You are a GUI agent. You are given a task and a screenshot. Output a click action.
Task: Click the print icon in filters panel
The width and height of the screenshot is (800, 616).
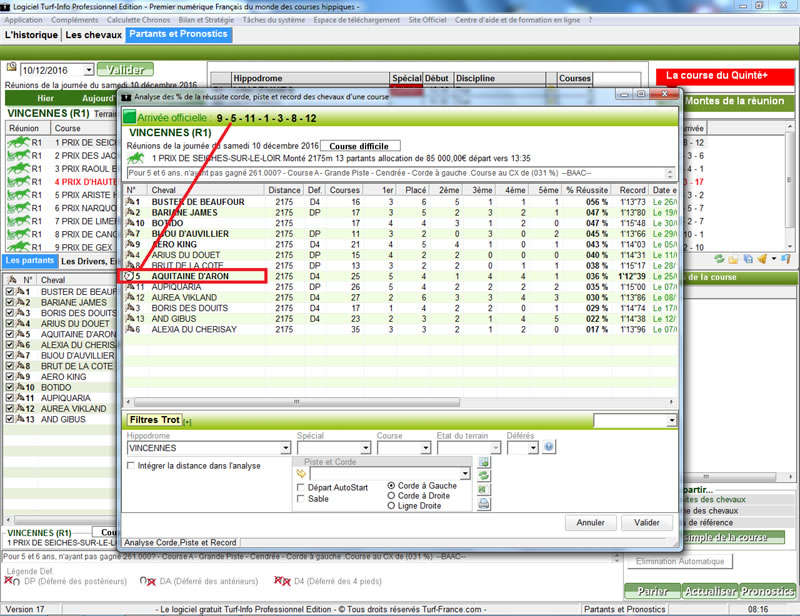(484, 505)
